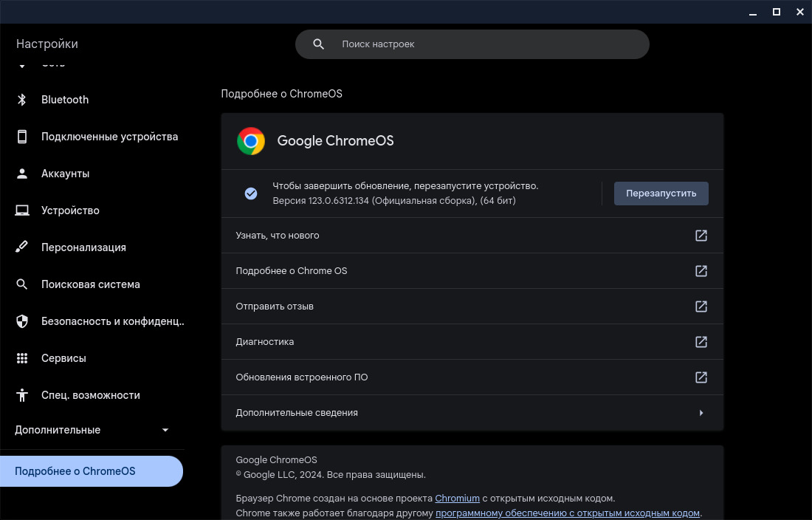The height and width of the screenshot is (520, 812).
Task: Click the accessibility icon for Спец. возможности
Action: point(22,395)
